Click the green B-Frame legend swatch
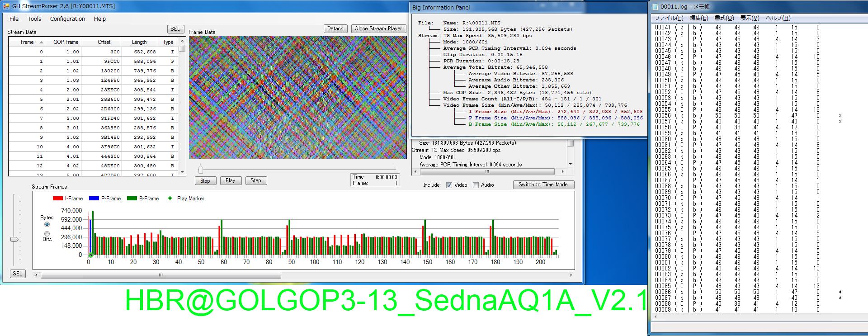The width and height of the screenshot is (868, 336). pos(132,199)
